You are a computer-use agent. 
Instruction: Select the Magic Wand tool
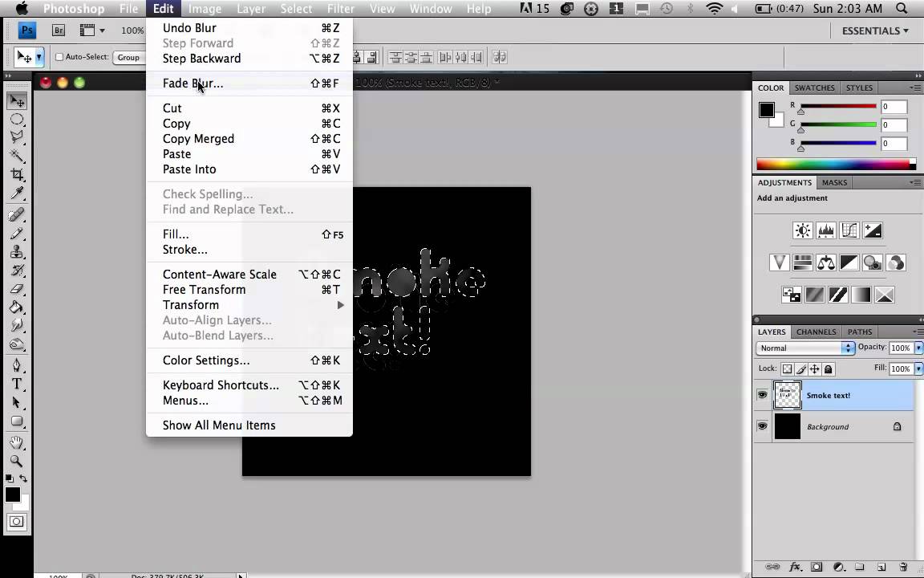point(17,156)
